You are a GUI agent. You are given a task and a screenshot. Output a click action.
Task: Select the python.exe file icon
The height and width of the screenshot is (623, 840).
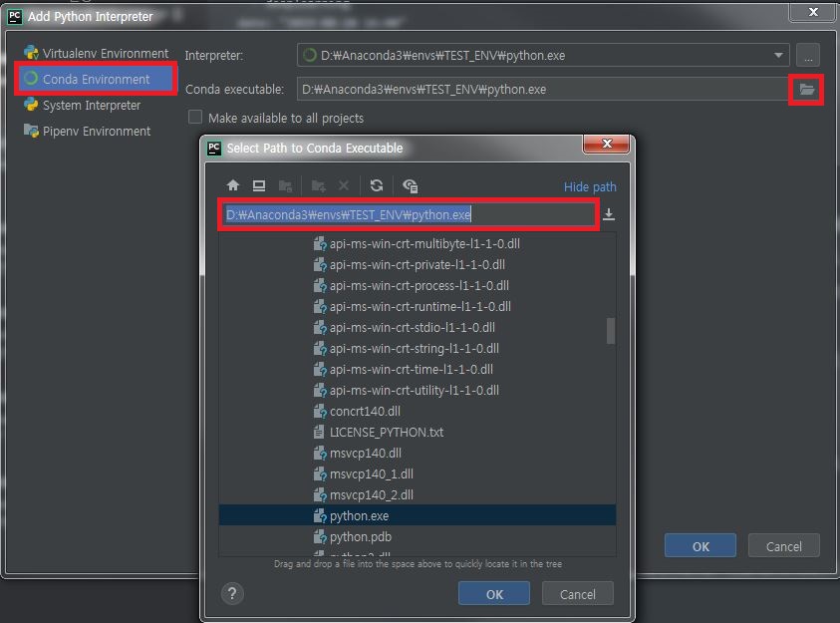click(320, 516)
